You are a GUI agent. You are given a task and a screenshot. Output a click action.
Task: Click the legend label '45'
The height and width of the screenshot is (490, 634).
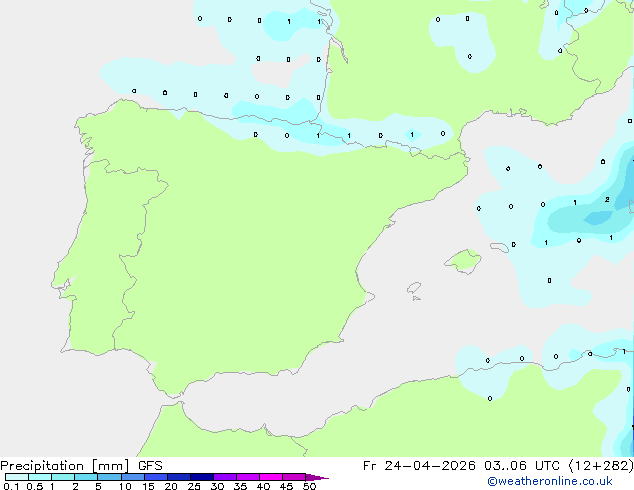tap(286, 486)
